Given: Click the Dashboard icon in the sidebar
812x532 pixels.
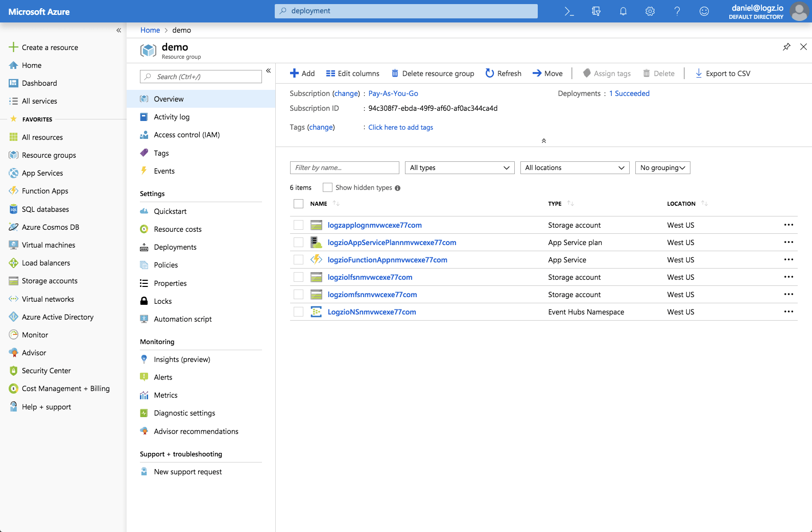Looking at the screenshot, I should coord(13,83).
